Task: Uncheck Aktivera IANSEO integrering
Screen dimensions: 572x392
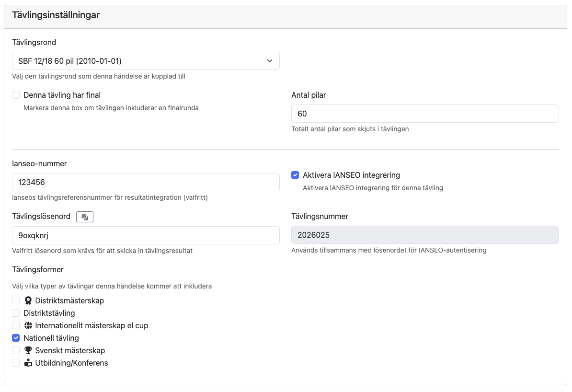Action: tap(295, 175)
